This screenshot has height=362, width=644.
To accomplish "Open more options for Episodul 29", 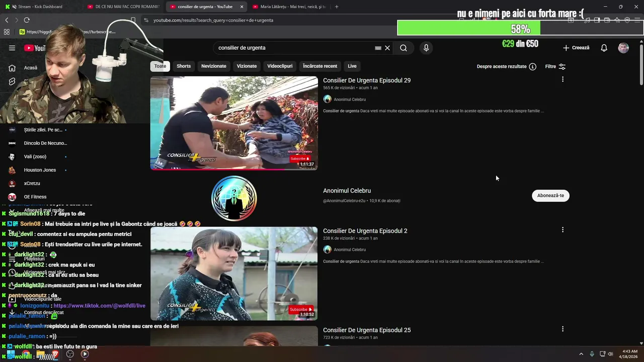I will (x=562, y=79).
